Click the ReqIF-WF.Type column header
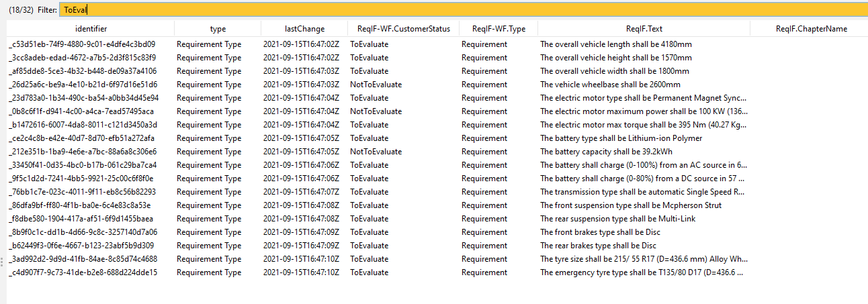The width and height of the screenshot is (868, 304). 498,29
